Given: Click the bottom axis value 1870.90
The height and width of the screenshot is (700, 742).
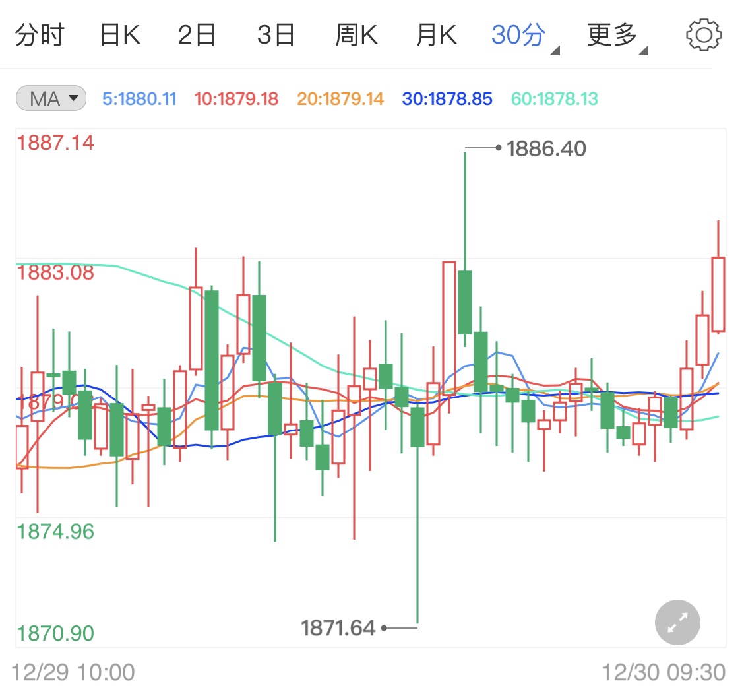Looking at the screenshot, I should click(55, 633).
